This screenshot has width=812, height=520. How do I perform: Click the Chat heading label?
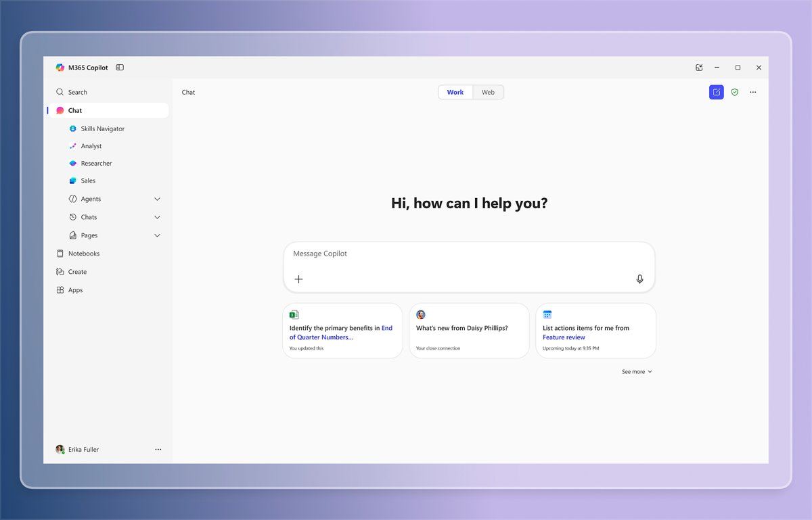[188, 92]
